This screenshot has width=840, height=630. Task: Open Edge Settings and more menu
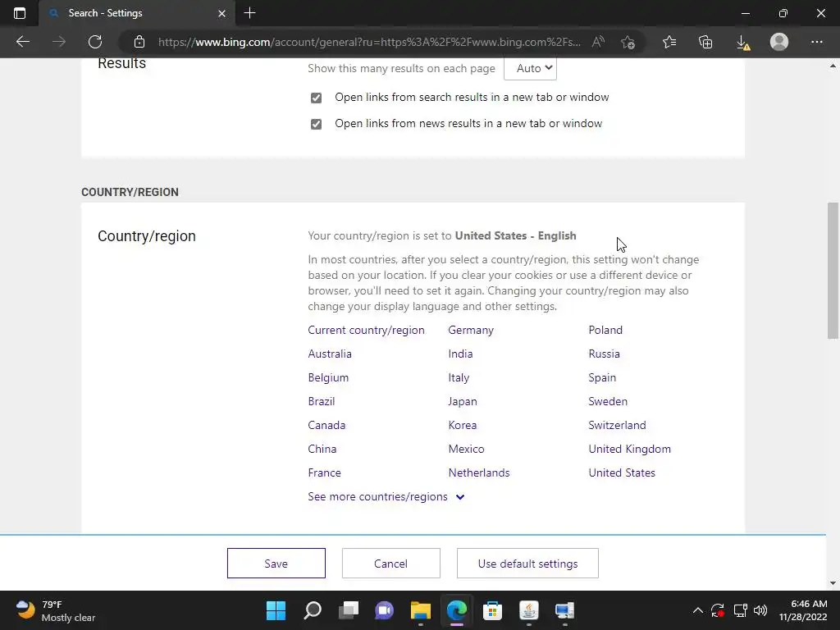[816, 42]
